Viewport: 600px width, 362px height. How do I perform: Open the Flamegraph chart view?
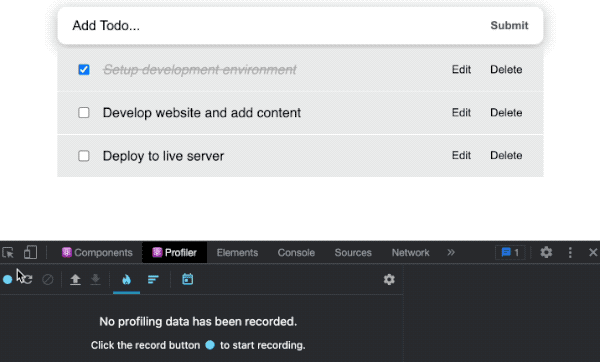pos(126,279)
